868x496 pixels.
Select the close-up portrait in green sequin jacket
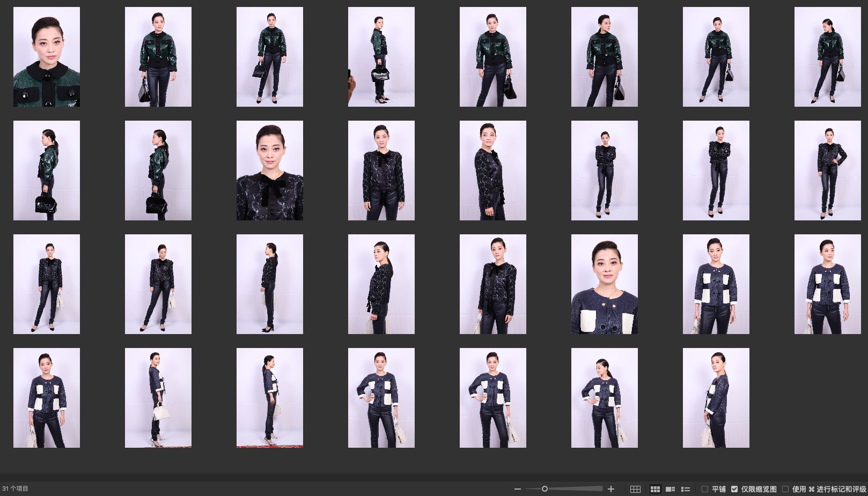coord(47,57)
